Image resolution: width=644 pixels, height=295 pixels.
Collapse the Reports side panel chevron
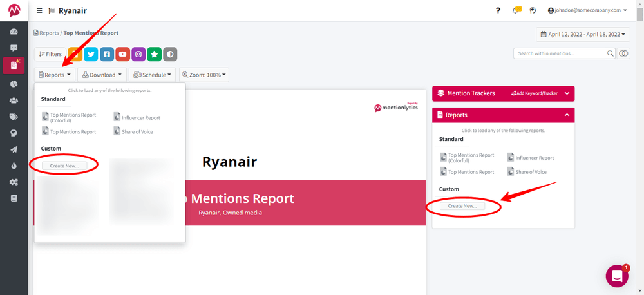567,115
